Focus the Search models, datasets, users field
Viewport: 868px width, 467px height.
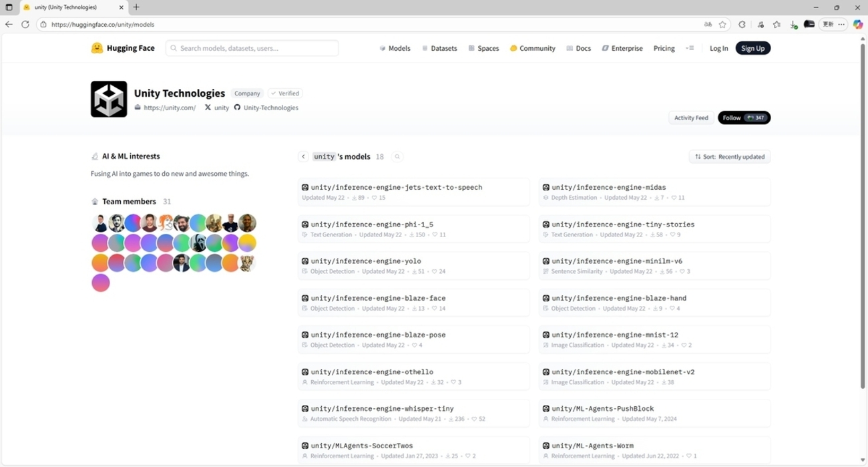click(x=252, y=48)
